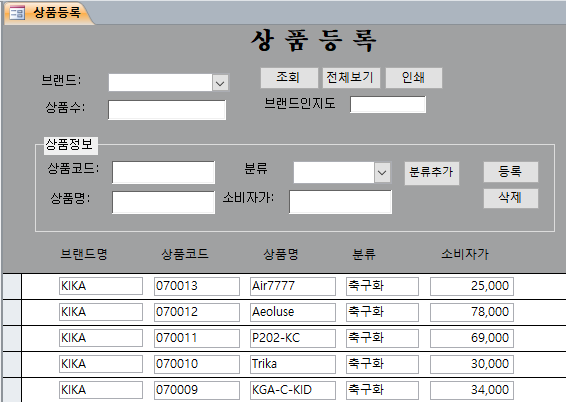Click the 브랜드인지도 text field
566x402 pixels.
pos(388,105)
